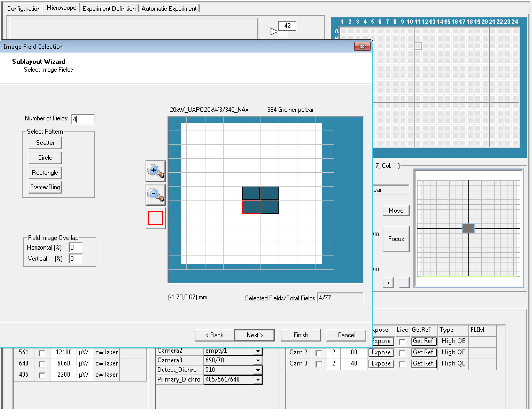532x409 pixels.
Task: Open the Automatic Experiment tab
Action: (169, 9)
